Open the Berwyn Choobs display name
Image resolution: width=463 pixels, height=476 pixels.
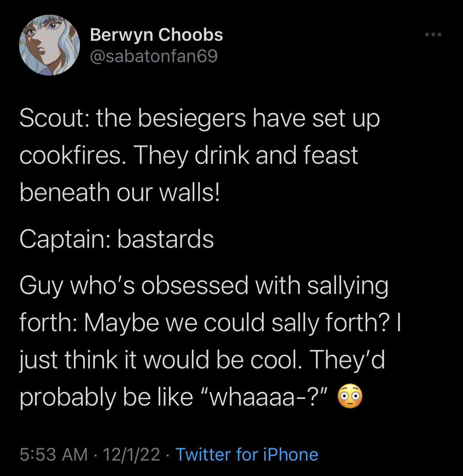coord(156,35)
